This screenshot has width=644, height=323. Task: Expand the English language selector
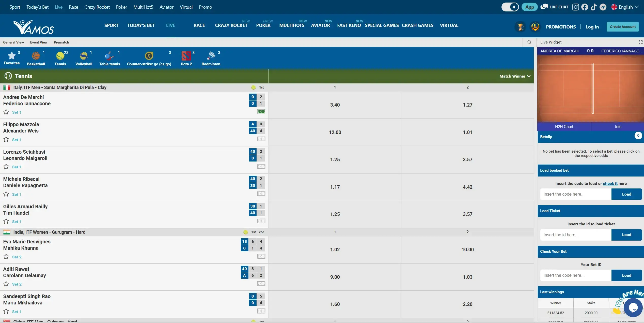coord(625,7)
